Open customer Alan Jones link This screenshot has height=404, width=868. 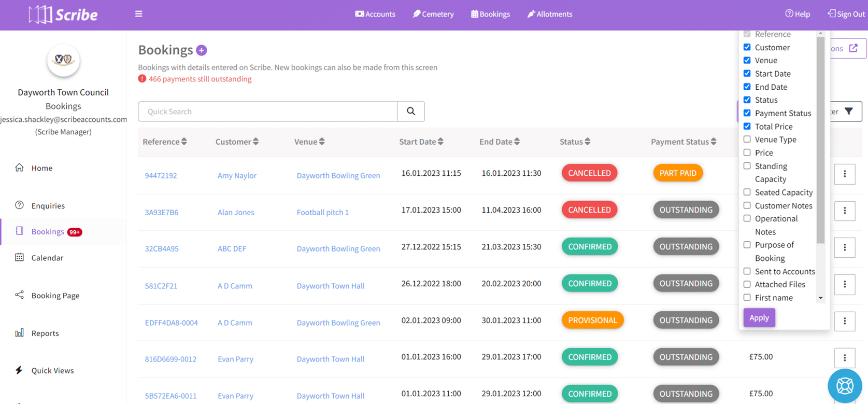[236, 212]
